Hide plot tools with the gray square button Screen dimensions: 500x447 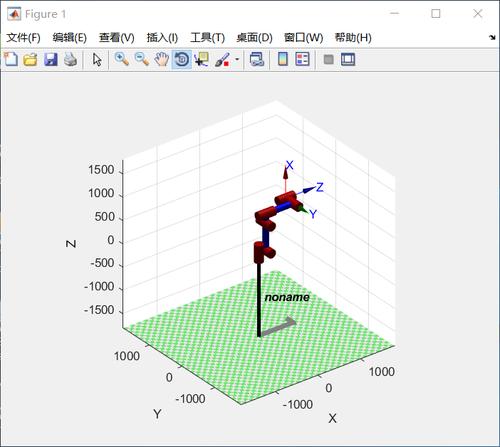pyautogui.click(x=329, y=60)
